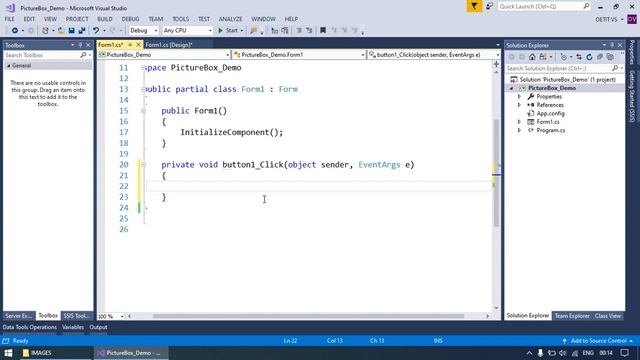The width and height of the screenshot is (640, 360).
Task: Collapse the Form1 constructor outline
Action: (143, 111)
